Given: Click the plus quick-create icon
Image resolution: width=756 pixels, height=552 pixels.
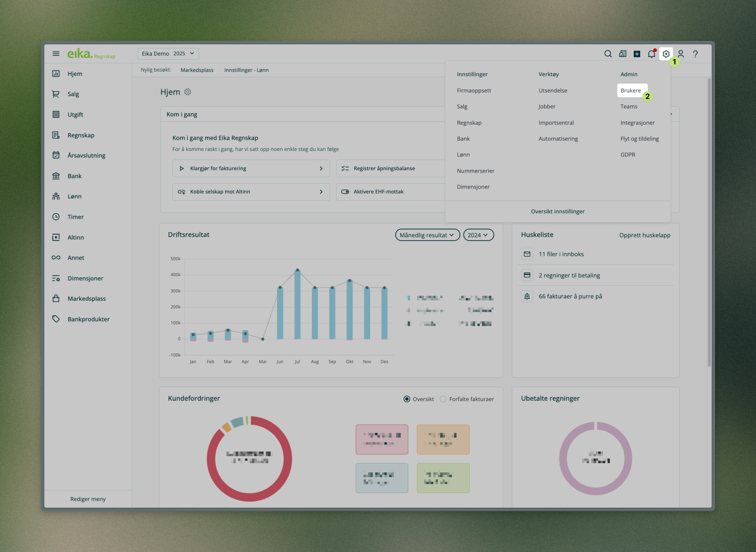Looking at the screenshot, I should (x=637, y=54).
